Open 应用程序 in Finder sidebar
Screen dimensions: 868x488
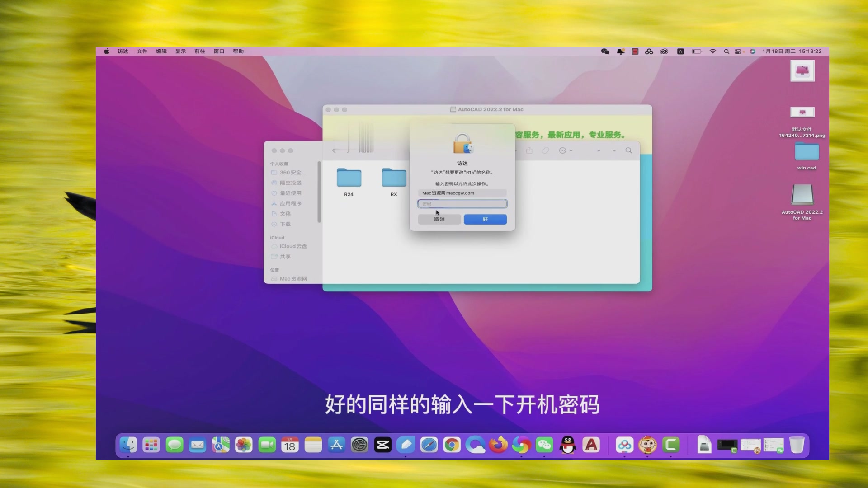286,204
